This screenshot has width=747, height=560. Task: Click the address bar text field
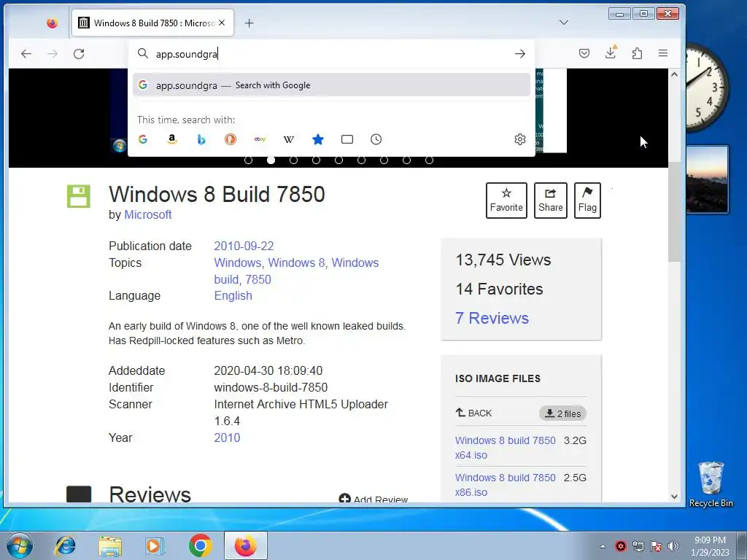pyautogui.click(x=331, y=54)
